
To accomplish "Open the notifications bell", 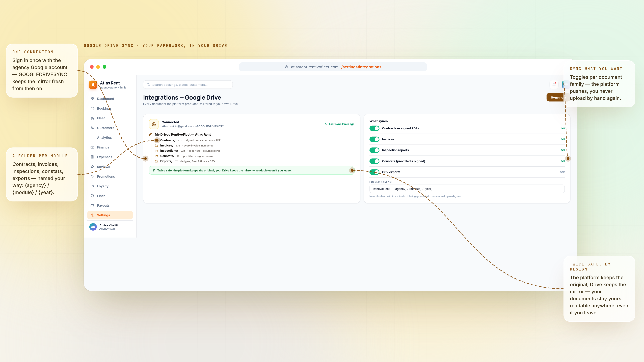I will tap(554, 84).
